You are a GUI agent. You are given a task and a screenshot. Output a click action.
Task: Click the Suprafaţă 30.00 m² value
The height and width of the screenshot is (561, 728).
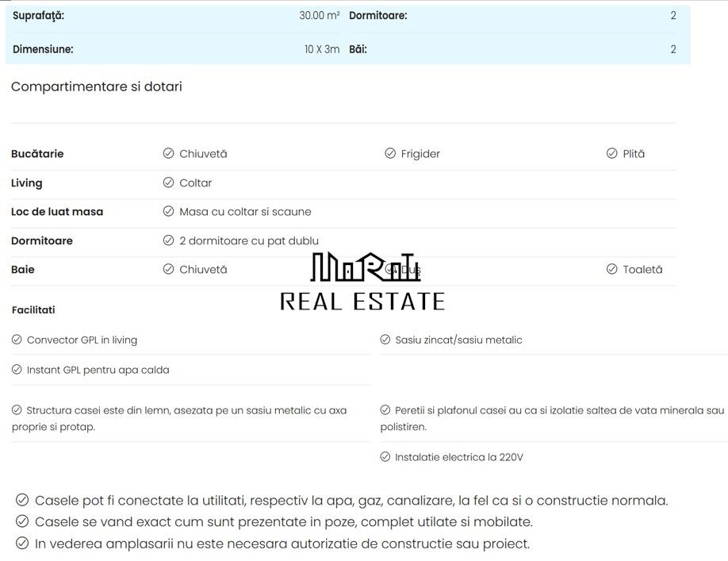319,16
